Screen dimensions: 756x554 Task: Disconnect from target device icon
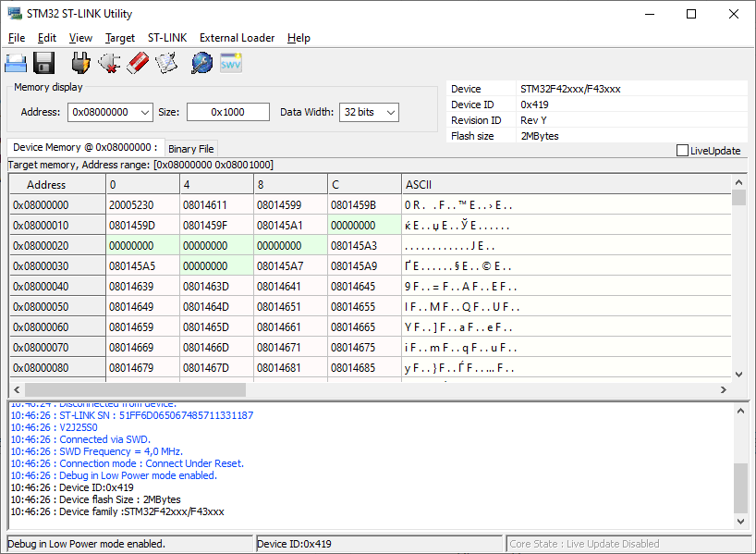click(x=109, y=63)
